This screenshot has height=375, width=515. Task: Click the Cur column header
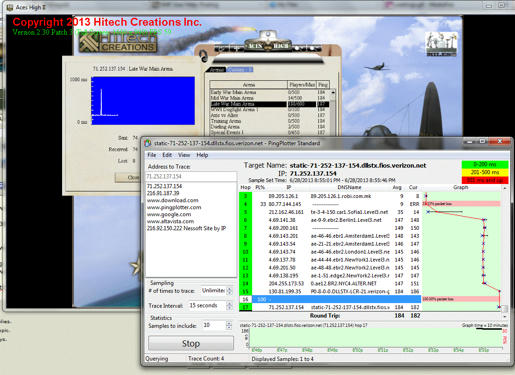[x=413, y=187]
